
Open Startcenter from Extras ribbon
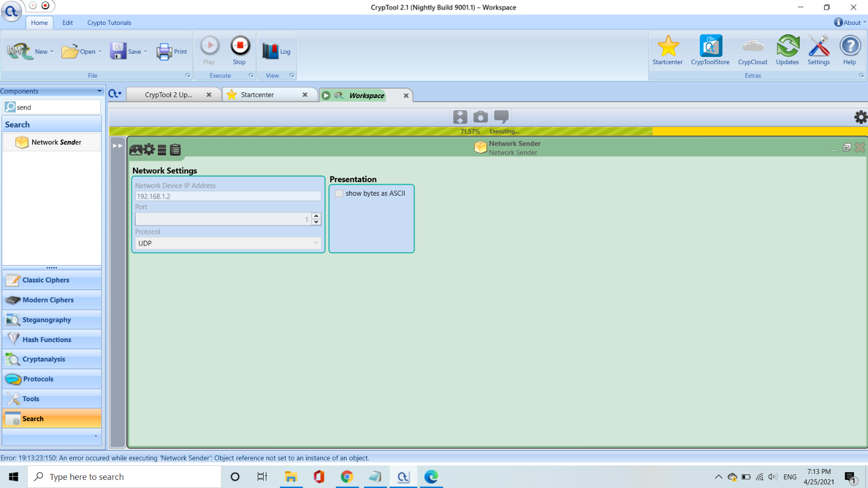click(668, 50)
